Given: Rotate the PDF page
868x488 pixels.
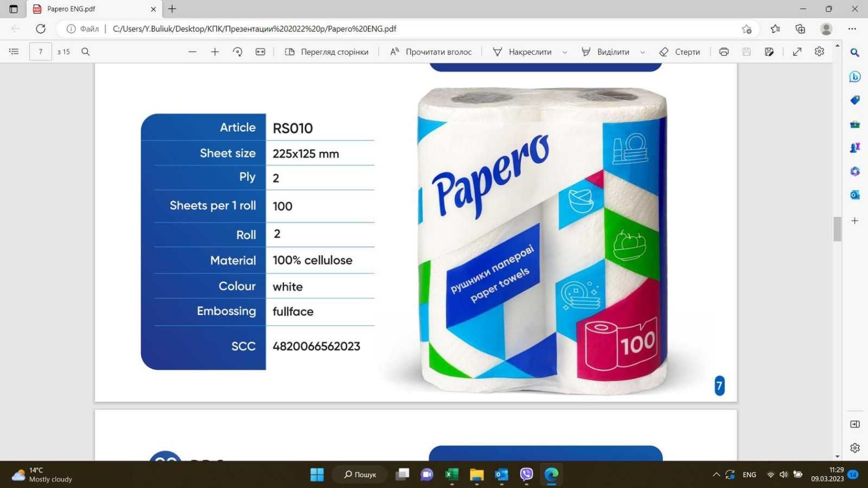Looking at the screenshot, I should (238, 52).
